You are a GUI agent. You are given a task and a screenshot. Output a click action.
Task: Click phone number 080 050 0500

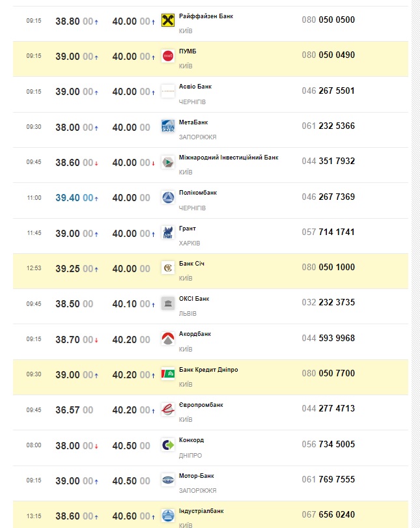[328, 20]
